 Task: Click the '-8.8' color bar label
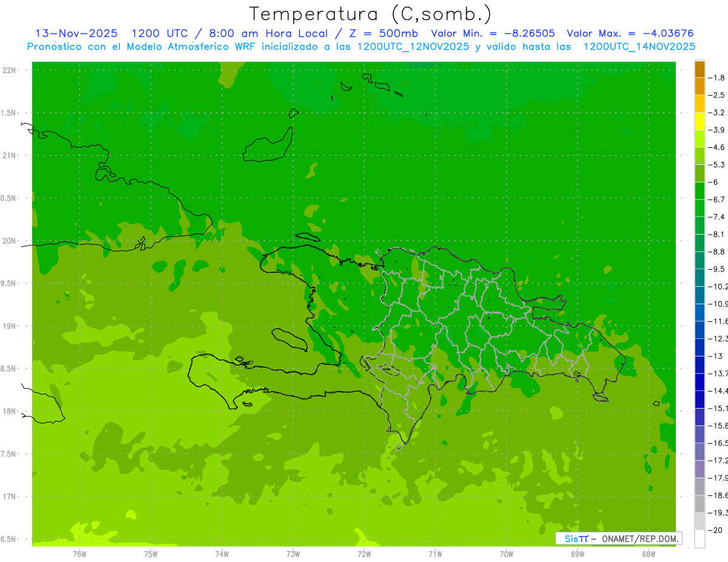(716, 252)
